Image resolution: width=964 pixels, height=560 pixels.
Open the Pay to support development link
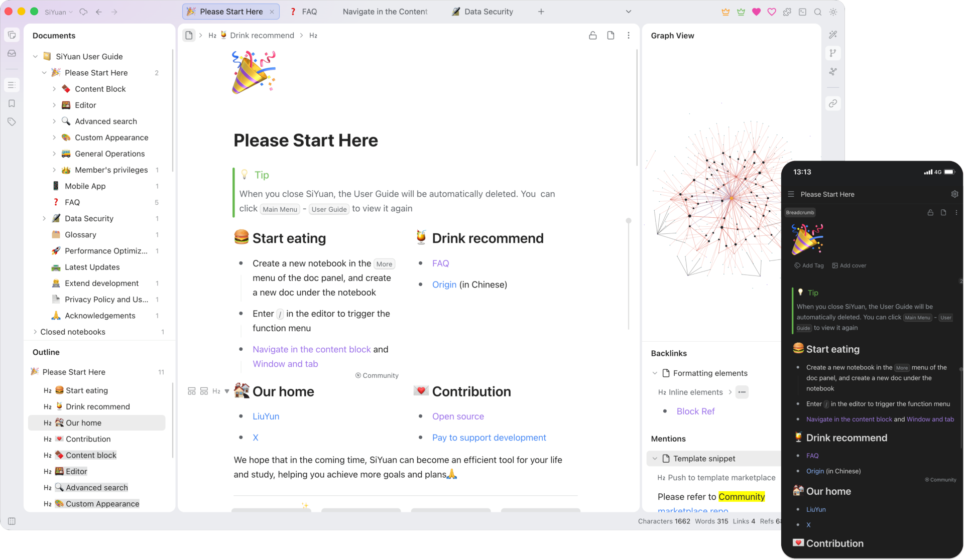pyautogui.click(x=489, y=438)
